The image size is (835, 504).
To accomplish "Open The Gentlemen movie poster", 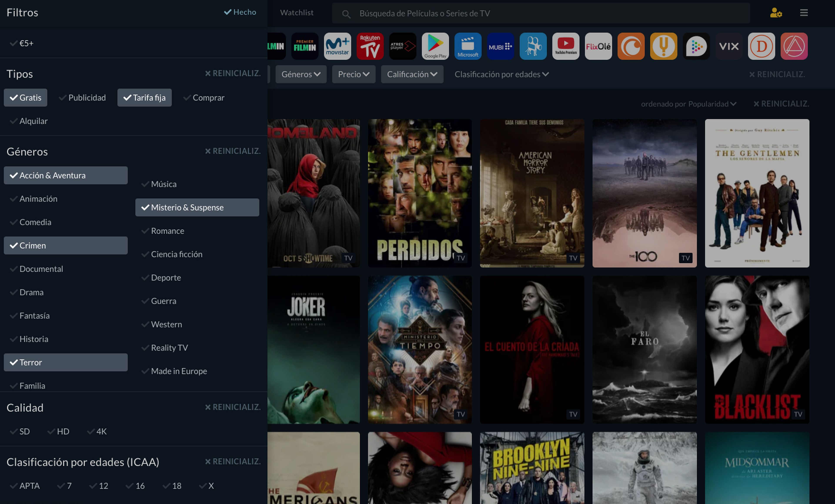I will click(x=757, y=193).
